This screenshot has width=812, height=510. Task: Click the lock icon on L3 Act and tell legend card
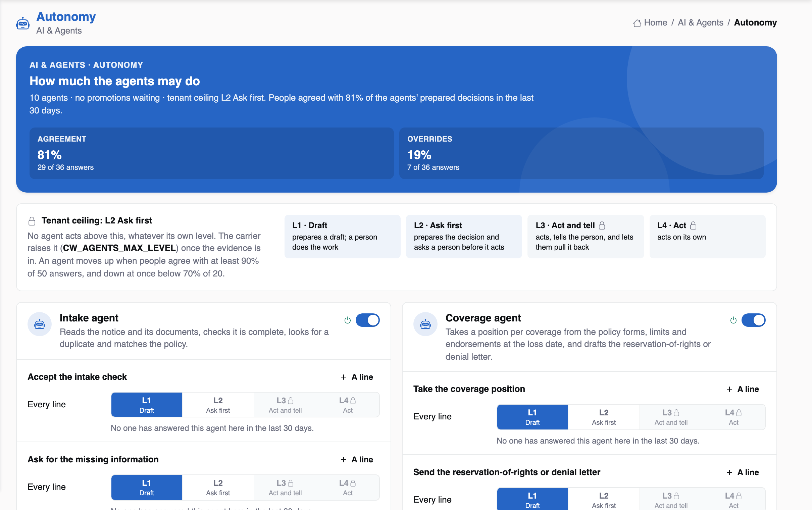coord(602,225)
